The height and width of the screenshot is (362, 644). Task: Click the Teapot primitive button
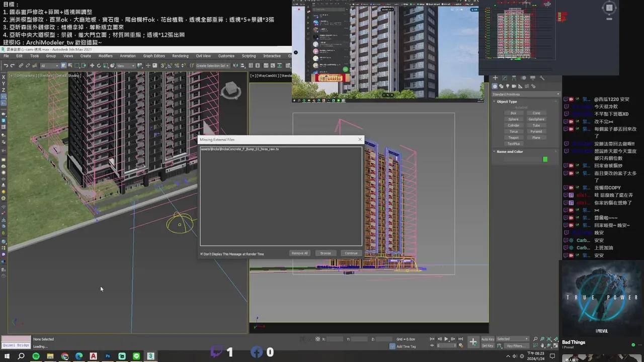click(513, 137)
